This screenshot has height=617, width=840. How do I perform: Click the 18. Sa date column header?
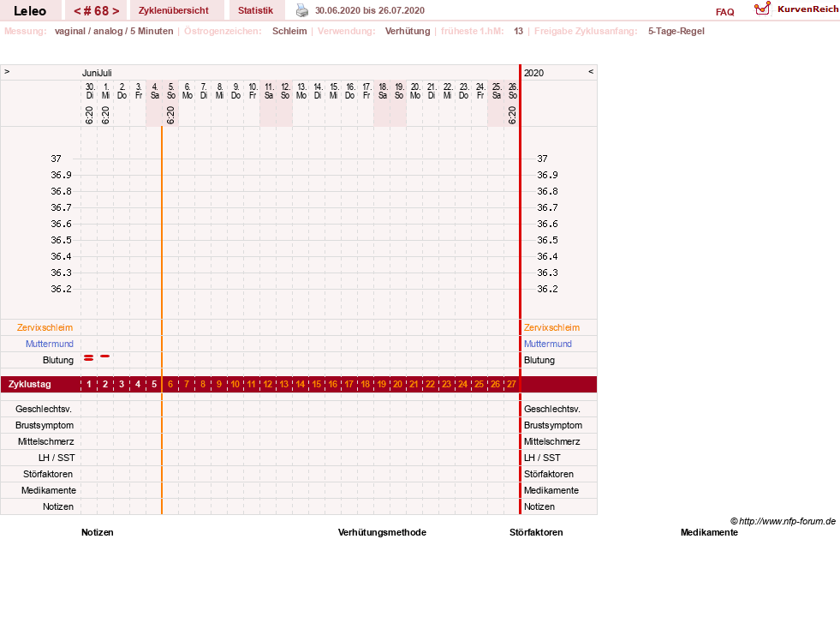point(383,91)
